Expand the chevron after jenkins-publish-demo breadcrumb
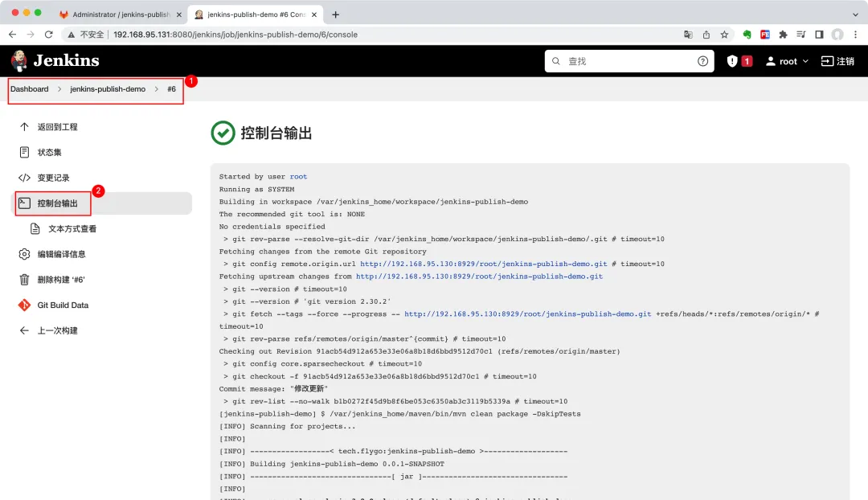The height and width of the screenshot is (500, 868). coord(157,89)
